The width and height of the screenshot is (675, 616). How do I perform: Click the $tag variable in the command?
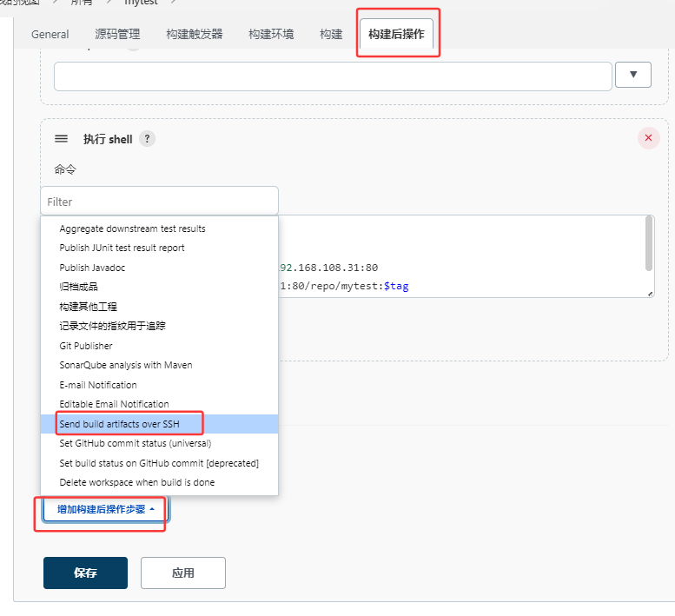(396, 286)
